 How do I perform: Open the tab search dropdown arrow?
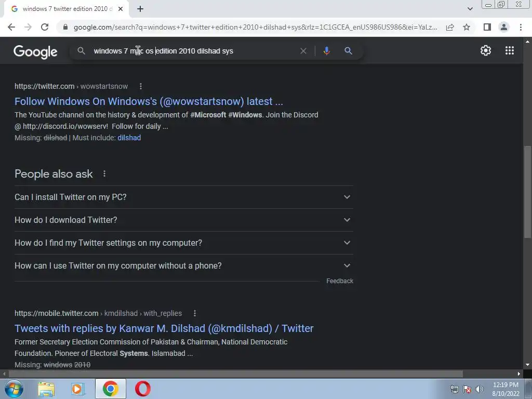pos(470,9)
